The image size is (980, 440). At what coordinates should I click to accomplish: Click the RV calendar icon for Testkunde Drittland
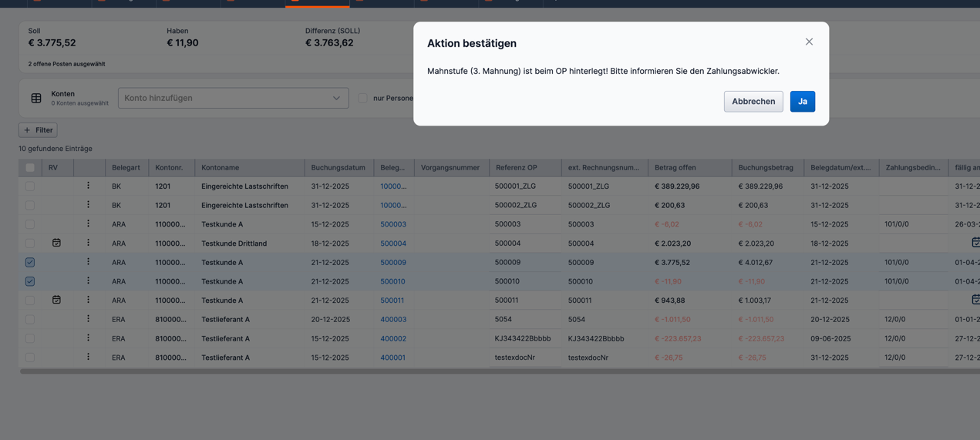56,243
